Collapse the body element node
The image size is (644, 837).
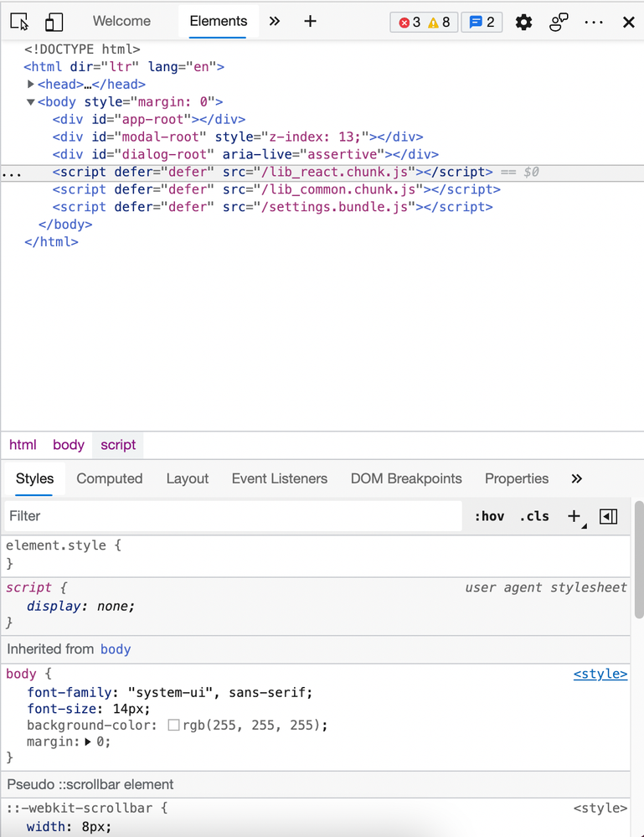pos(30,102)
